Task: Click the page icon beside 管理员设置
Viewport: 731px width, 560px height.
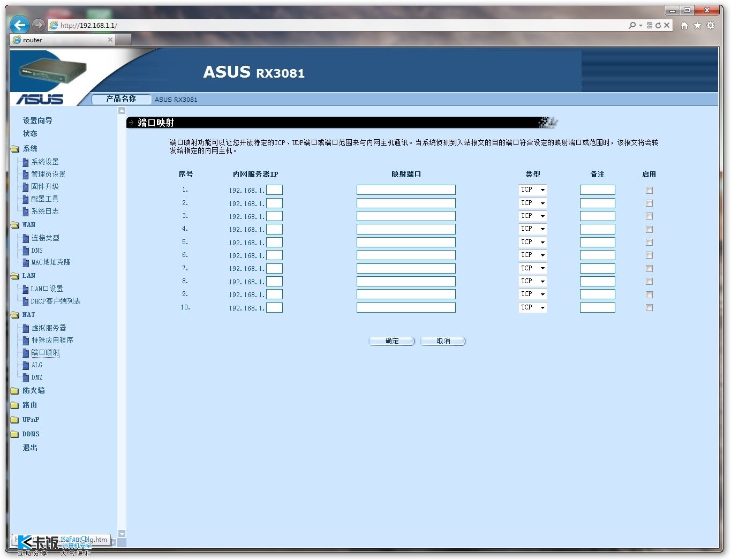Action: point(25,175)
